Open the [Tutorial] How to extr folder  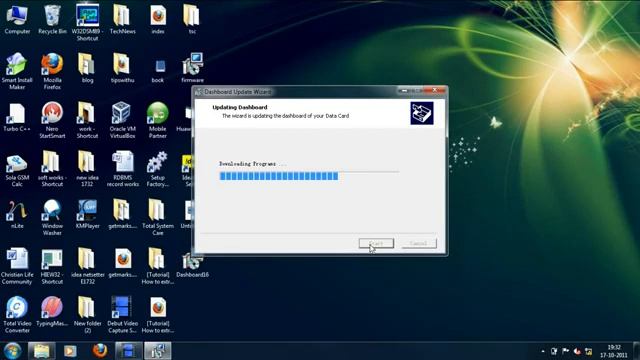(x=157, y=266)
